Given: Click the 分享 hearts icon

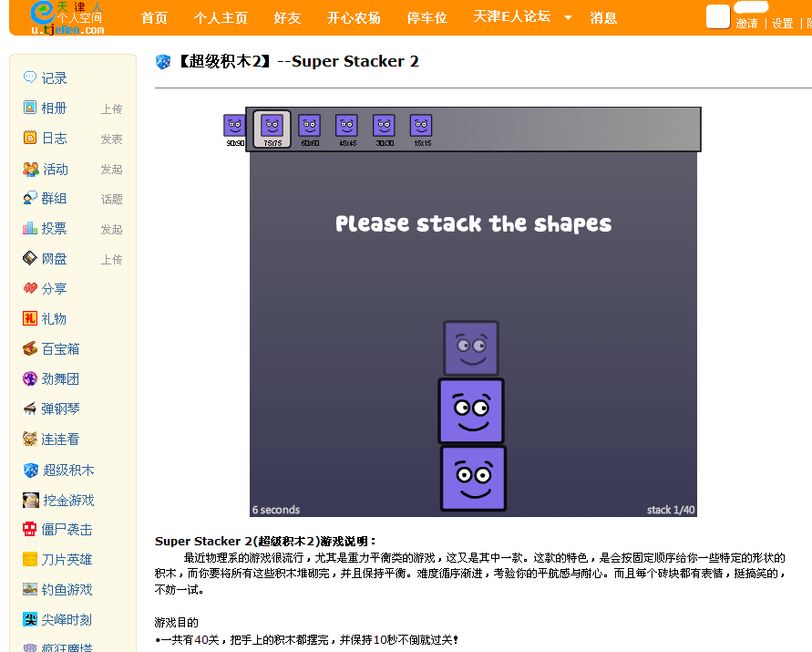Looking at the screenshot, I should (30, 287).
